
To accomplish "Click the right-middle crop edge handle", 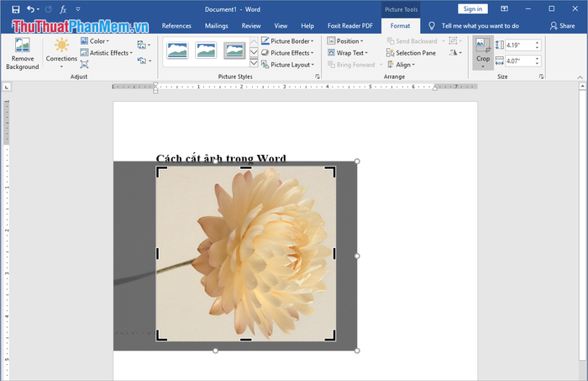I will point(334,254).
